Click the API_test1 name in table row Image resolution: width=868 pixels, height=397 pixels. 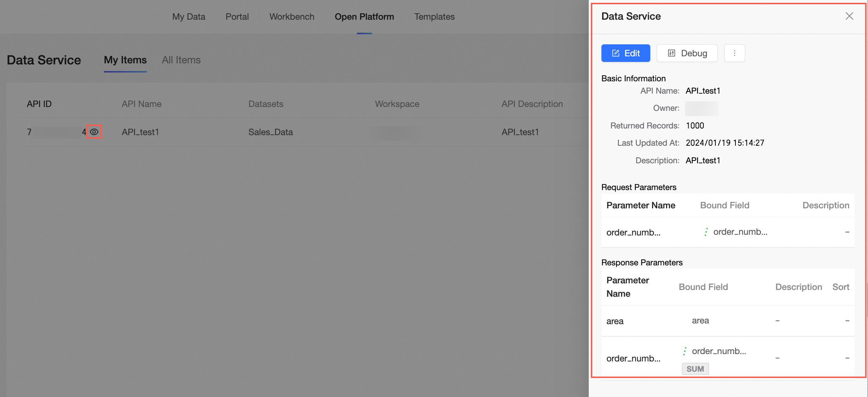[140, 132]
